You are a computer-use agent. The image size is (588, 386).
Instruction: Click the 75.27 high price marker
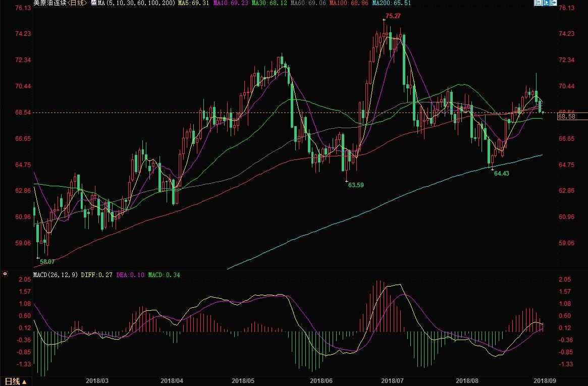point(393,17)
